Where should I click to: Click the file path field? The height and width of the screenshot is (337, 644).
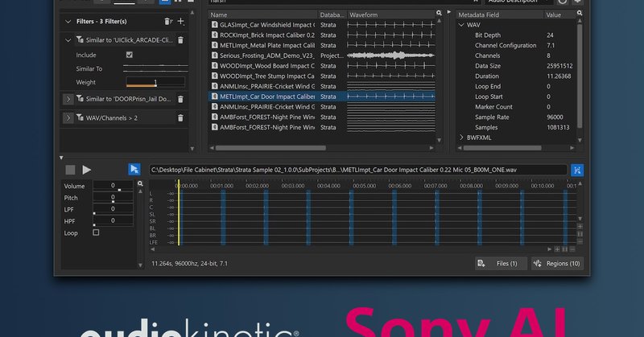click(358, 170)
